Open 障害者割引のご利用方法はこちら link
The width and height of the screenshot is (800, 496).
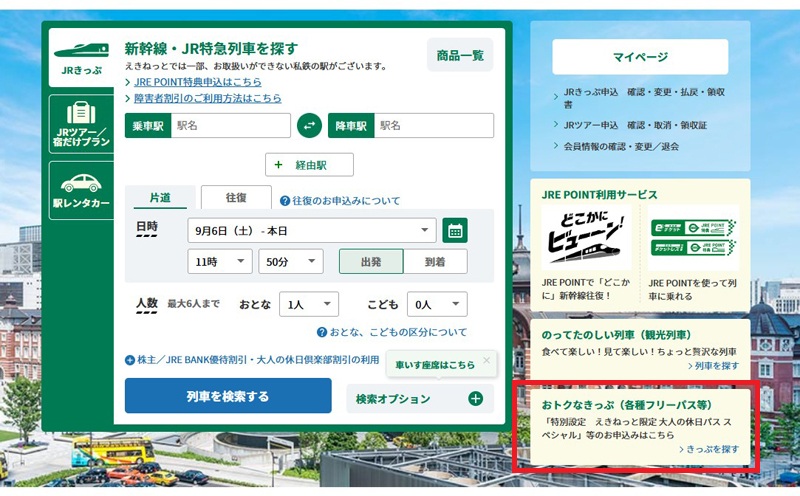[x=208, y=98]
